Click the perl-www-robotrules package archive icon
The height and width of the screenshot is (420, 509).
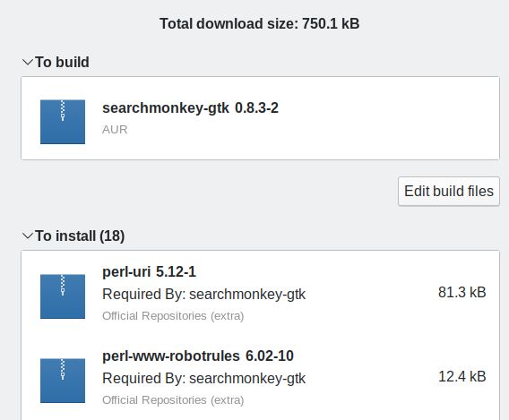tap(63, 381)
